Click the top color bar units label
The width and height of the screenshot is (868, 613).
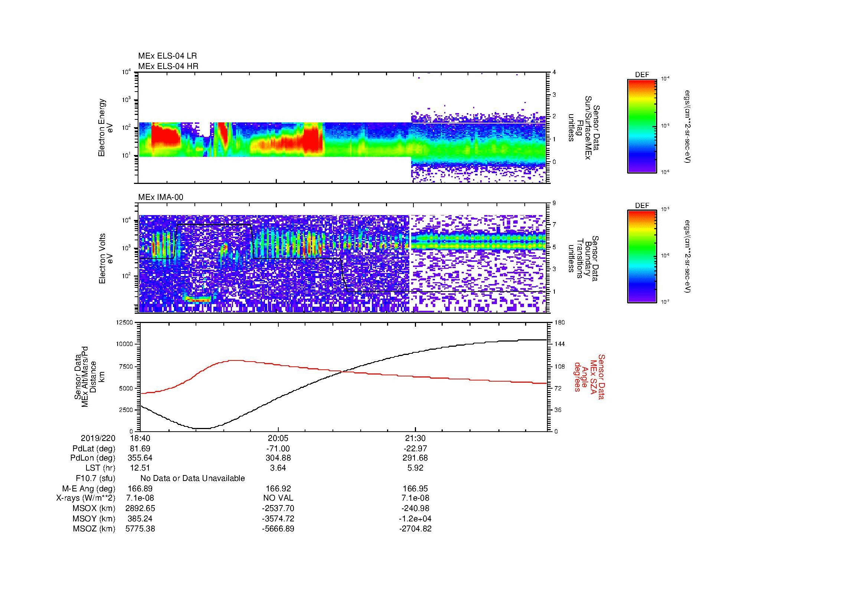pos(688,126)
